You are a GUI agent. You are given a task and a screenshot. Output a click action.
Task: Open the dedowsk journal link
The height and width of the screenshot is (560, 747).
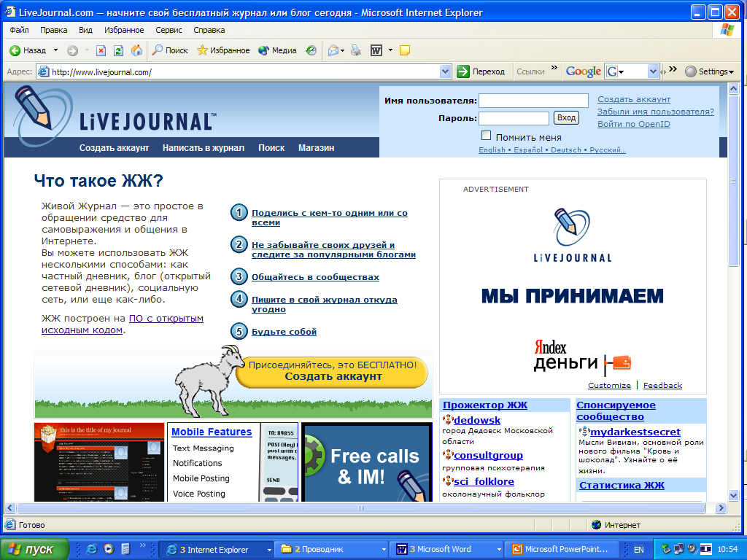[477, 420]
